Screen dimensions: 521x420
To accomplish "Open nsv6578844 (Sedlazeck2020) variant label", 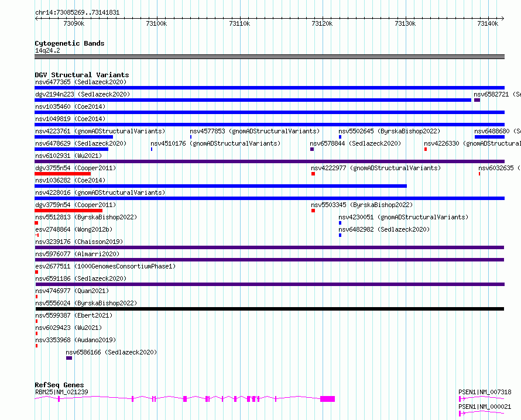I will pyautogui.click(x=355, y=143).
